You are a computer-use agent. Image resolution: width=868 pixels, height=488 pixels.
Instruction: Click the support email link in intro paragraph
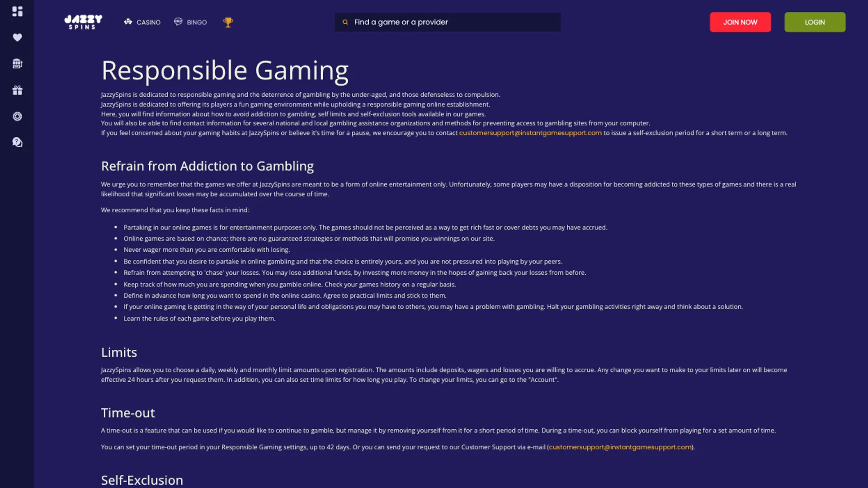pos(530,133)
